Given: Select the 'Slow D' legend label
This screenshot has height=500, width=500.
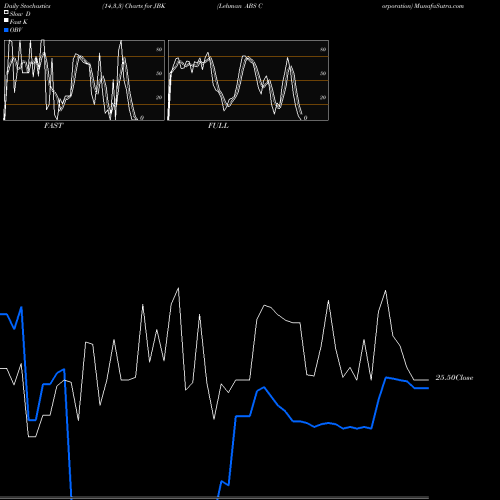Looking at the screenshot, I should pos(20,14).
